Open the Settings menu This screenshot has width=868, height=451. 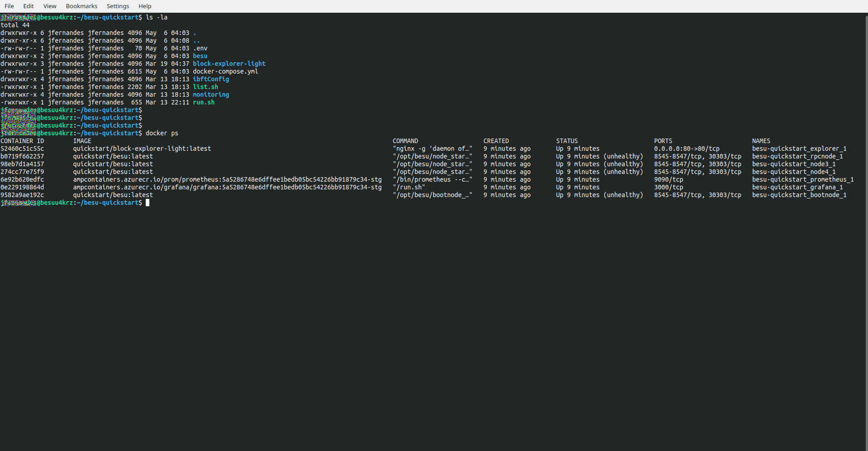pos(118,6)
